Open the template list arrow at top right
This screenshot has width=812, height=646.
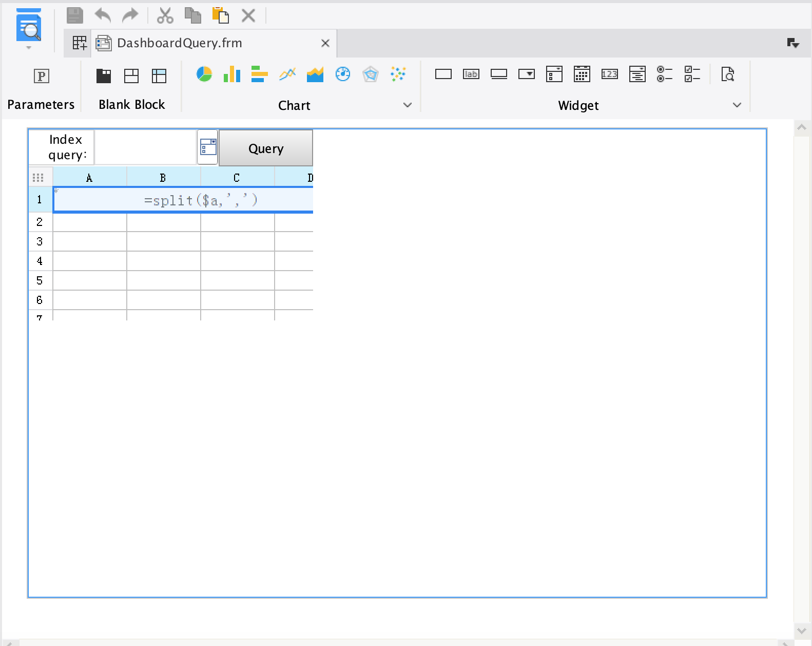tap(794, 43)
